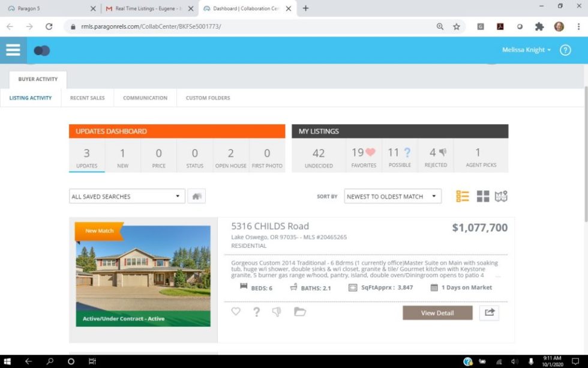Open the hamburger navigation menu
588x368 pixels.
click(13, 50)
